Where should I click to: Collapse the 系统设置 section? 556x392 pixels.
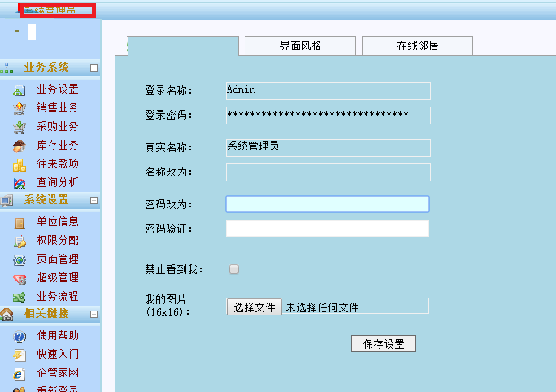(x=93, y=200)
